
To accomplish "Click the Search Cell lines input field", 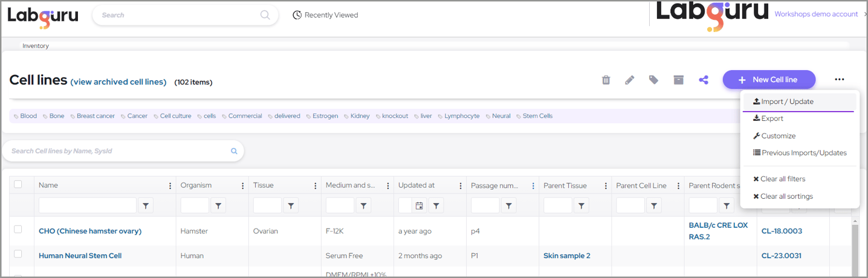I will pos(118,151).
